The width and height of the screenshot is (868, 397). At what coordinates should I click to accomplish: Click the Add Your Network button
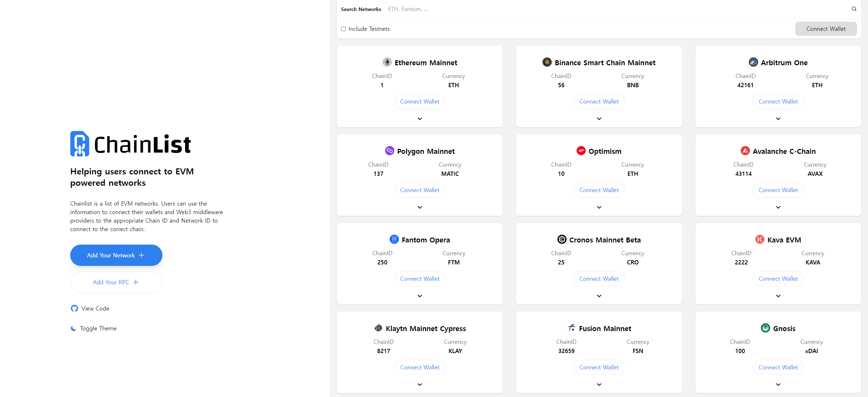coord(116,255)
